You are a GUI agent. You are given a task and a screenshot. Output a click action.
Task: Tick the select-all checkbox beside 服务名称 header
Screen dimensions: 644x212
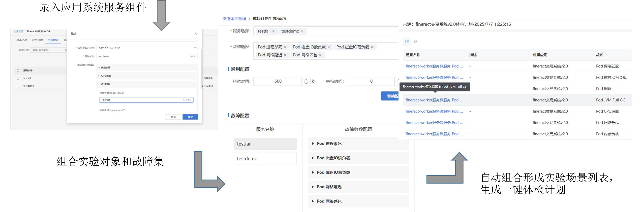click(18, 71)
